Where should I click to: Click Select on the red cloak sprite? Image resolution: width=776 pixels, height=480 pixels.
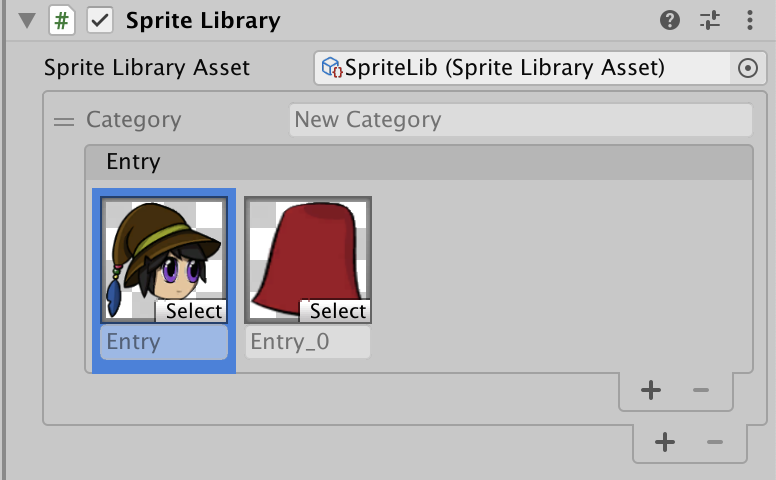[337, 311]
